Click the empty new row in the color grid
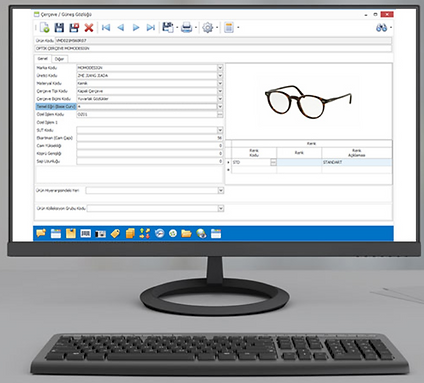 click(312, 170)
